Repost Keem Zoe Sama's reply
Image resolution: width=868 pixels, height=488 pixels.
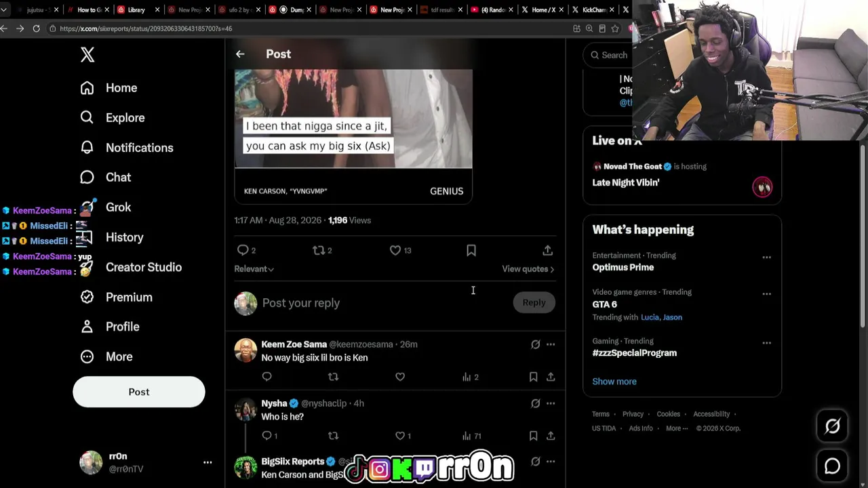(x=333, y=377)
